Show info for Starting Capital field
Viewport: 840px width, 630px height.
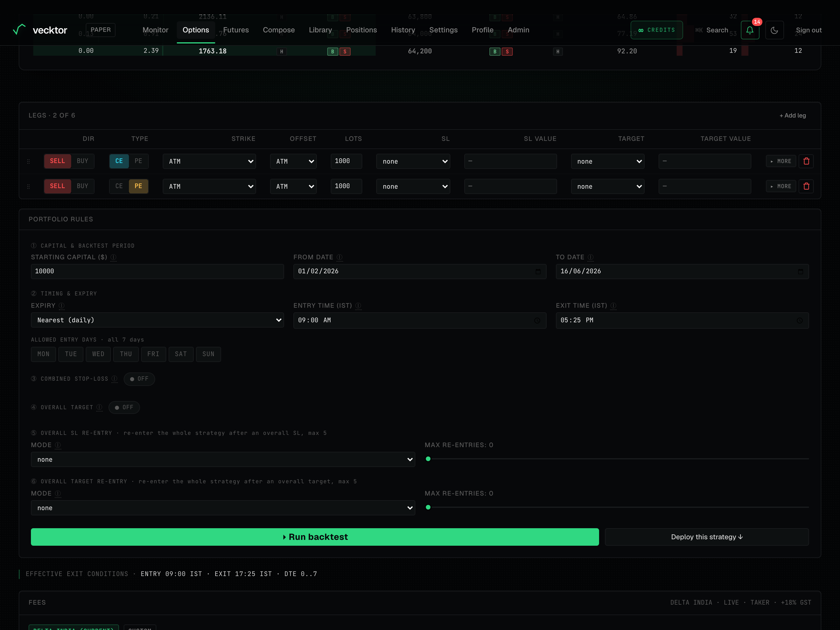click(x=113, y=258)
